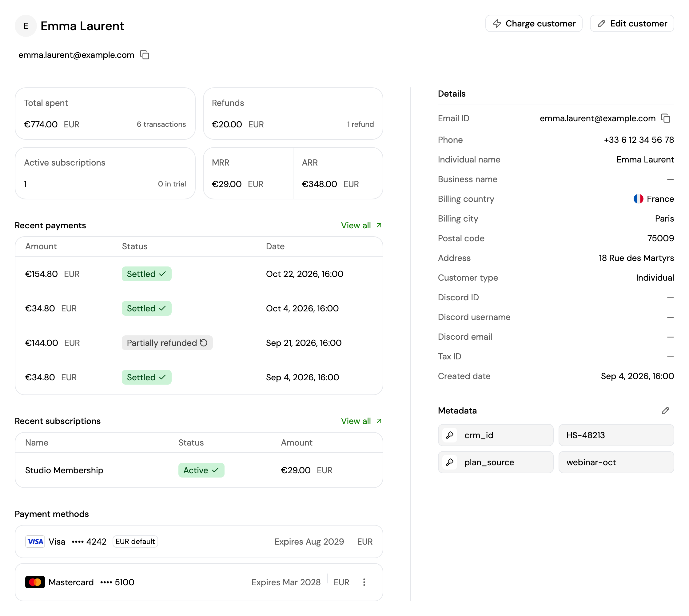689x616 pixels.
Task: Open Sep 4, 2026 payment row
Action: coord(199,377)
